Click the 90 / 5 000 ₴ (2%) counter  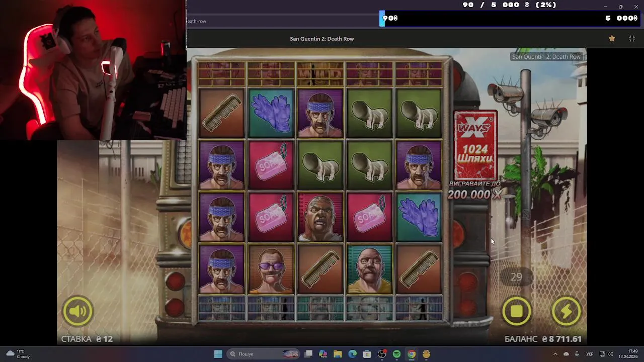pyautogui.click(x=509, y=5)
